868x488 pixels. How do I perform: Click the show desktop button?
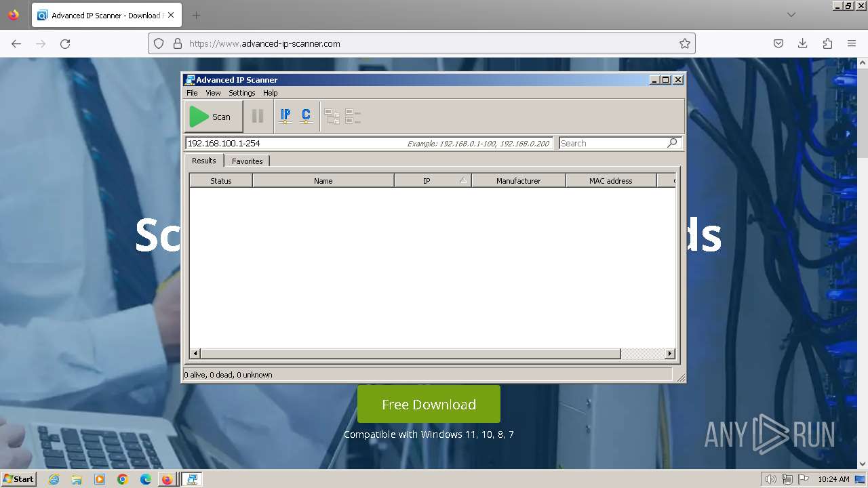click(x=861, y=479)
